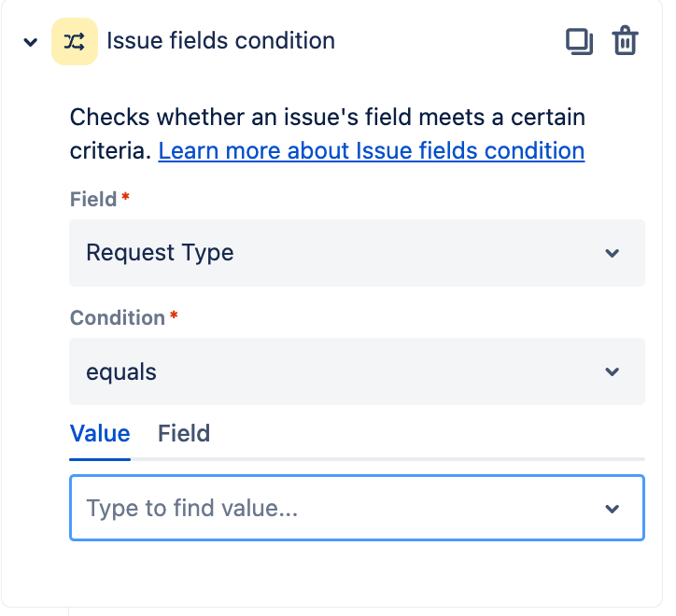
Task: Expand value list via the search box chevron
Action: [x=613, y=509]
